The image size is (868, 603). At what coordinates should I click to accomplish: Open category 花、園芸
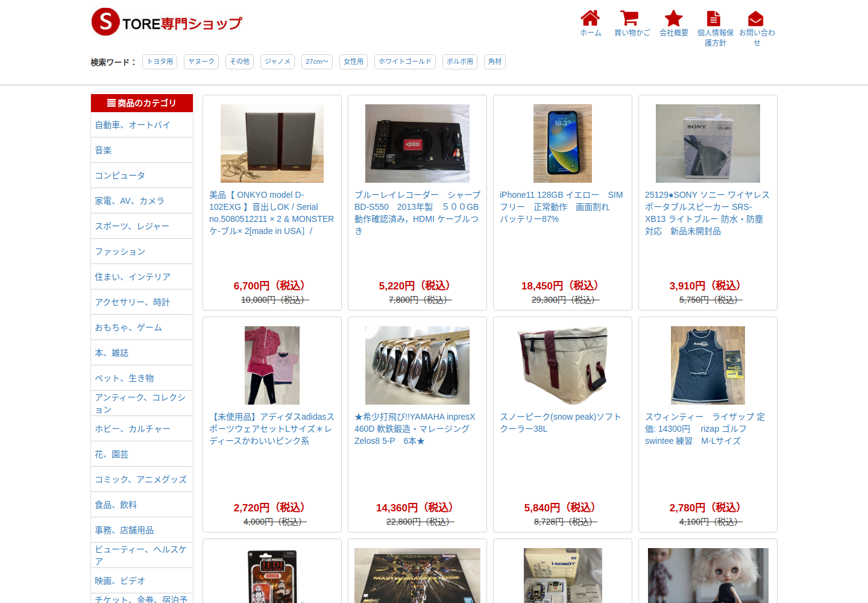tap(142, 454)
